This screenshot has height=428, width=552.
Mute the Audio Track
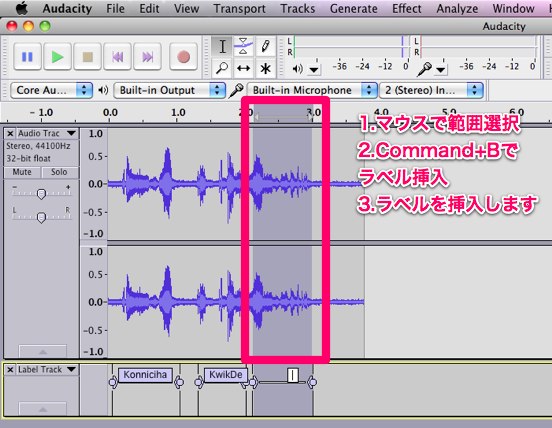pos(22,172)
